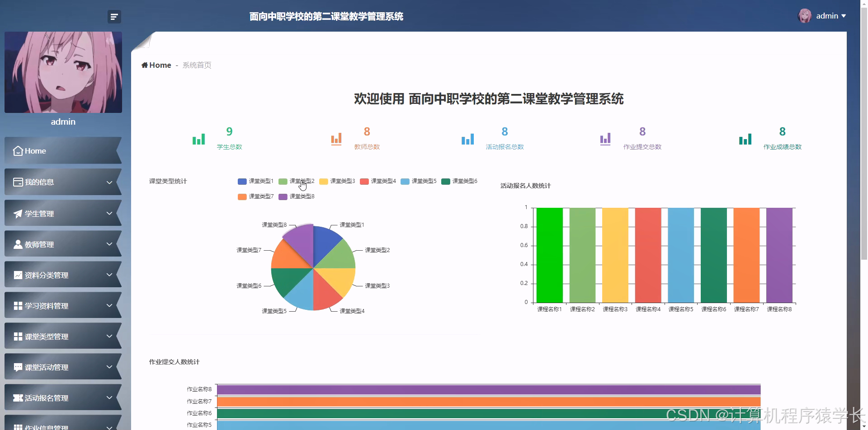Toggle 课堂类型4 legend item

(377, 181)
